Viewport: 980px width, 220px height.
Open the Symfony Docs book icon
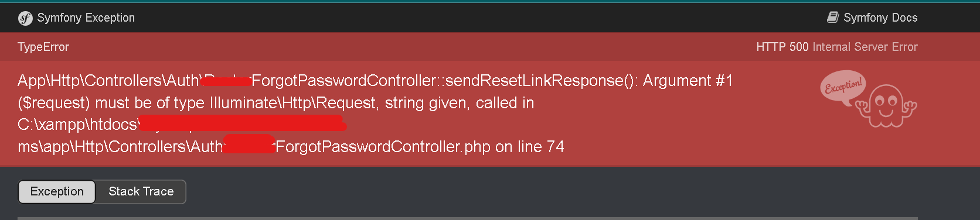[833, 18]
